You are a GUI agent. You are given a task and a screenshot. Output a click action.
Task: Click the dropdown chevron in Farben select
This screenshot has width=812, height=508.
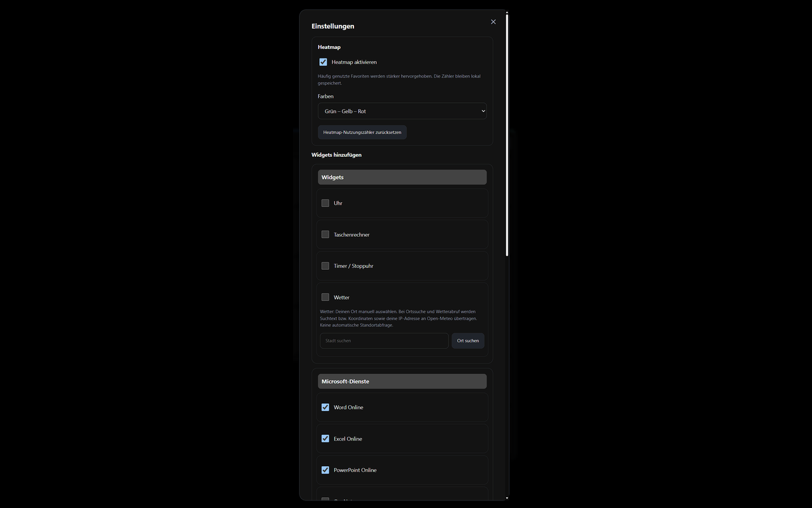click(483, 111)
